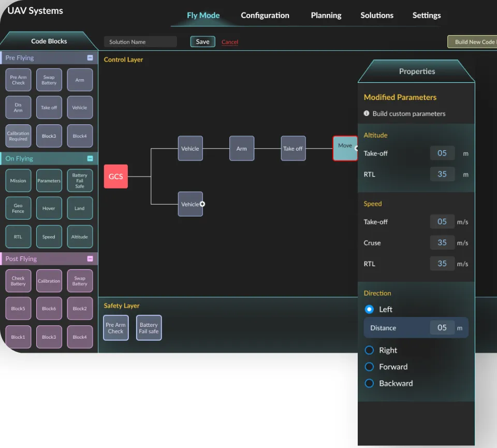Click the plus icon on lower Vehicle node

tap(202, 204)
